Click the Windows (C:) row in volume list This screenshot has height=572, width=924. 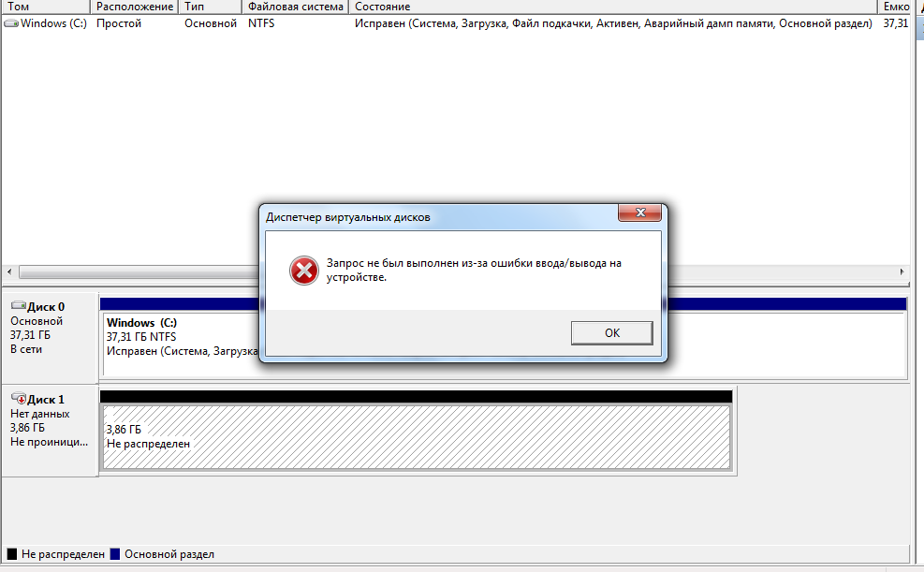point(456,23)
